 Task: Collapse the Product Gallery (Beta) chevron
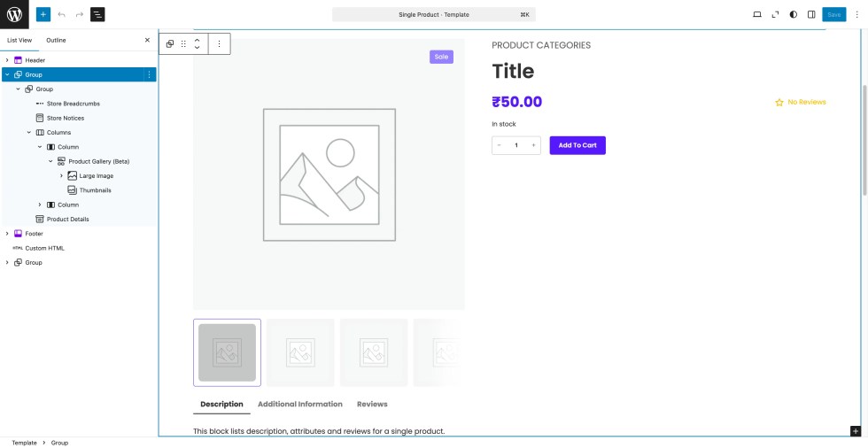[51, 161]
